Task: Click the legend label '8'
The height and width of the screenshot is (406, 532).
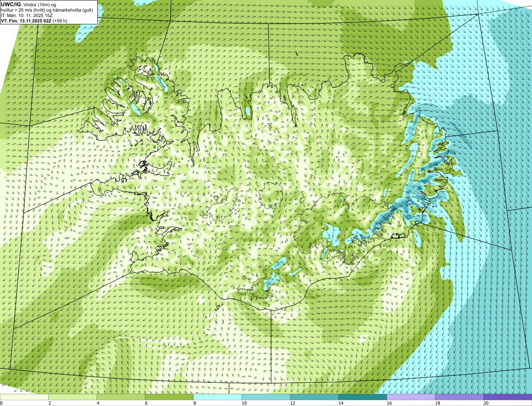Action: tap(194, 403)
